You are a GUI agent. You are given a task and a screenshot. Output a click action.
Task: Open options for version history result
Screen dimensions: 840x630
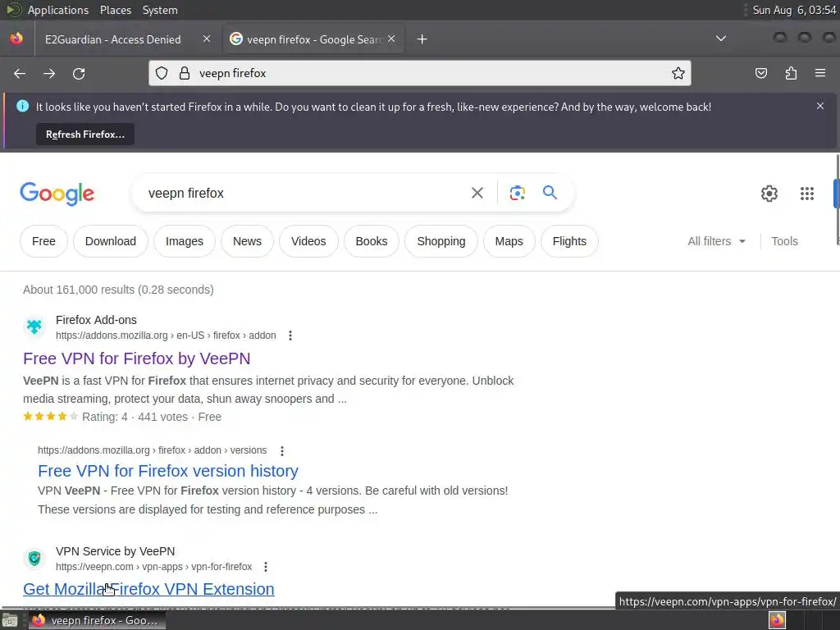click(282, 450)
